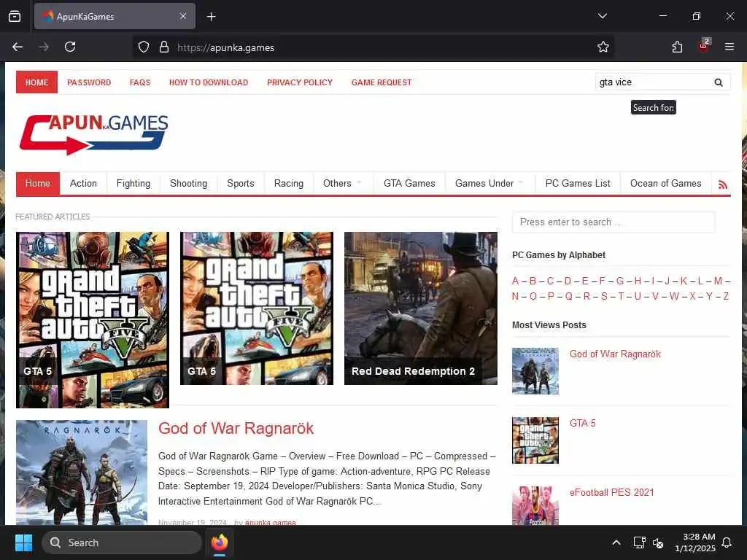Click the ApunKaGames logo
This screenshot has height=560, width=747.
pos(93,134)
